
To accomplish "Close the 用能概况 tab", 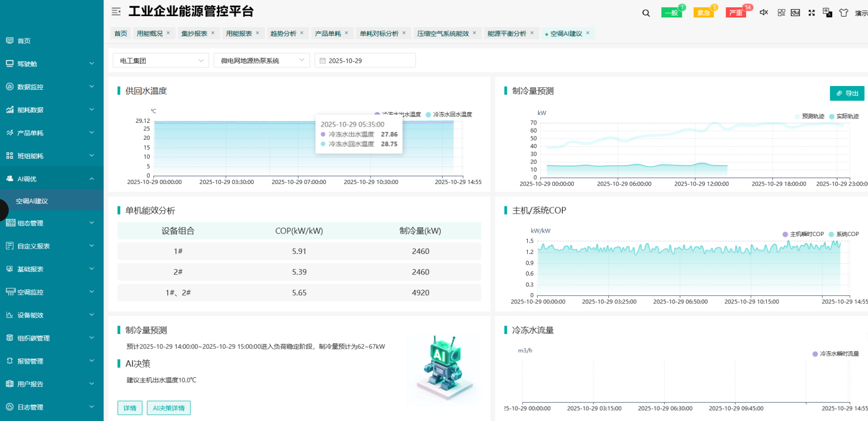I will pos(168,33).
